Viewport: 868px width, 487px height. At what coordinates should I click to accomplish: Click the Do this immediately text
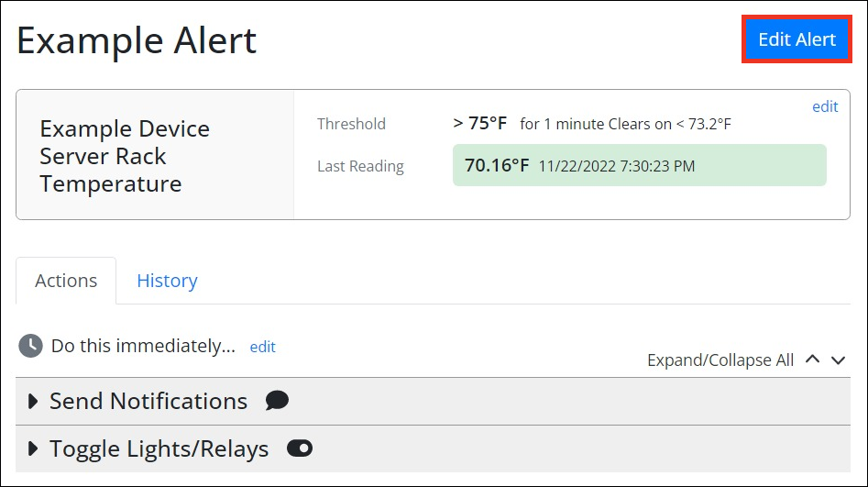(x=143, y=346)
